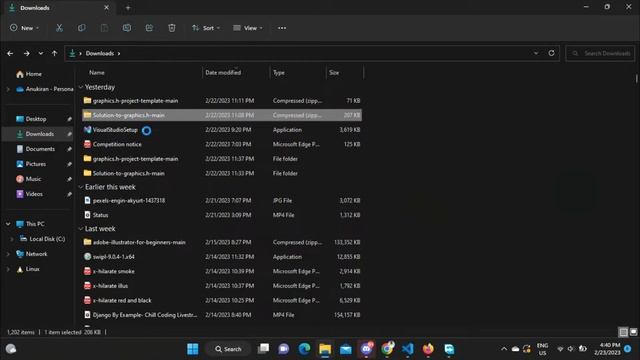Select VisualStudioSetup application file
640x360 pixels.
click(222, 130)
